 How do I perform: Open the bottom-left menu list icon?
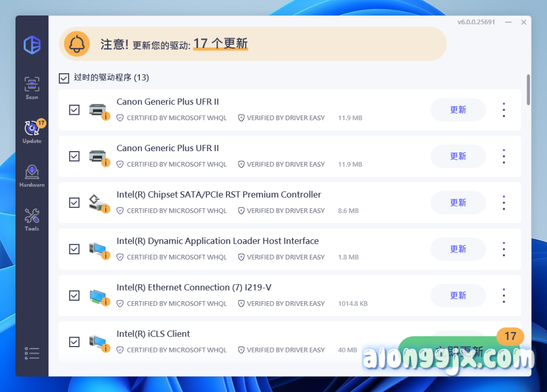pos(32,353)
